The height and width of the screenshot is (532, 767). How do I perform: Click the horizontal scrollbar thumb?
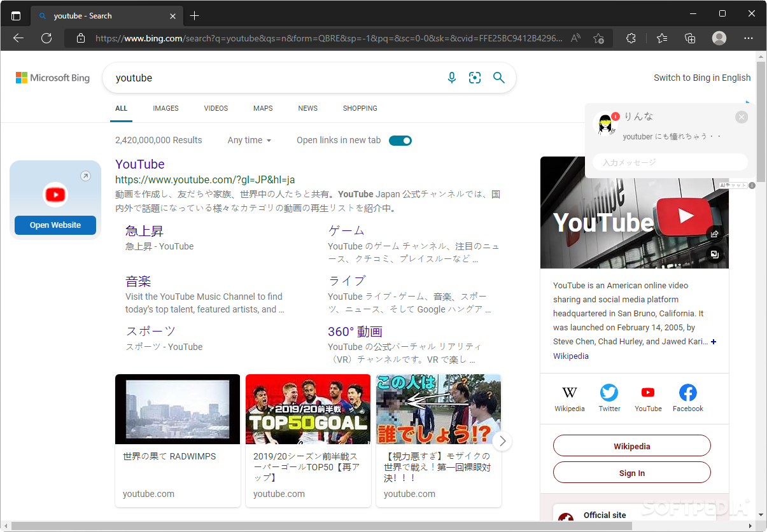point(321,526)
